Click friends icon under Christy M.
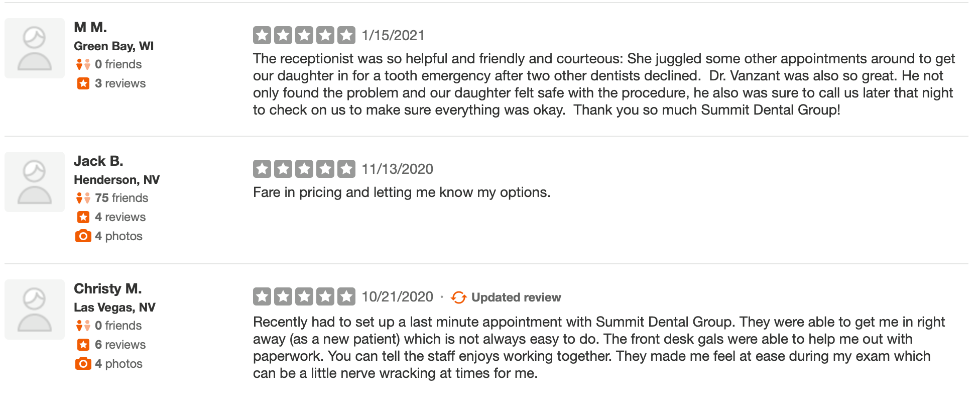Viewport: 980px width, 406px height. click(x=83, y=326)
